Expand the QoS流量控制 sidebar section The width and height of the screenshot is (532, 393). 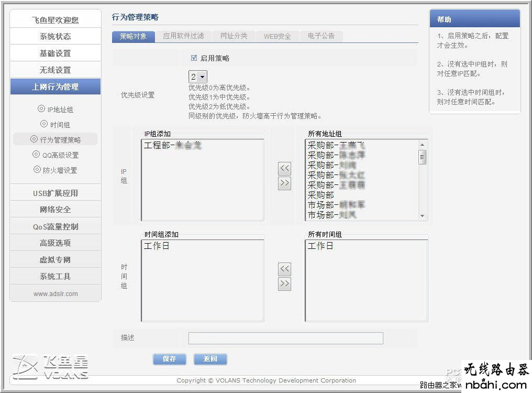click(56, 226)
